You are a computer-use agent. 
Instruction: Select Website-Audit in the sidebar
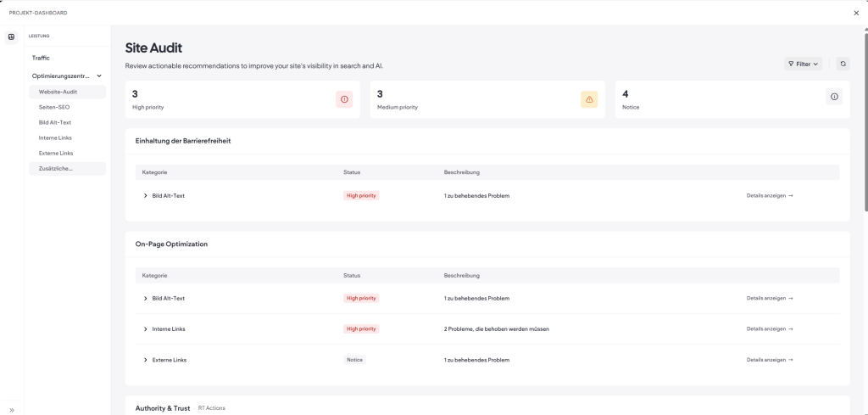click(67, 92)
